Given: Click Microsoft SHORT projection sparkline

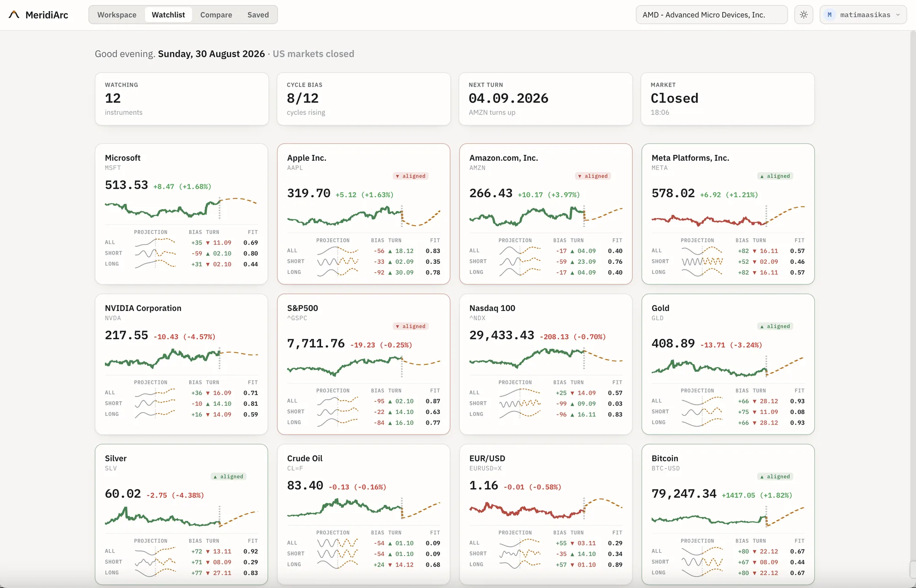Looking at the screenshot, I should [x=155, y=253].
